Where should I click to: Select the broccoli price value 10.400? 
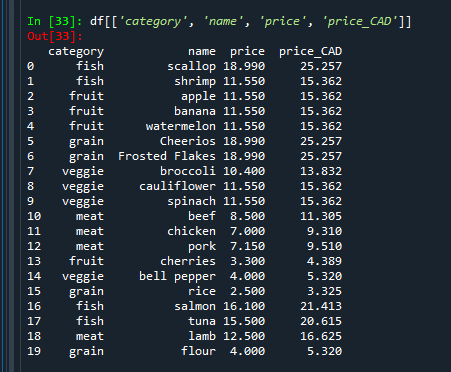pyautogui.click(x=244, y=171)
